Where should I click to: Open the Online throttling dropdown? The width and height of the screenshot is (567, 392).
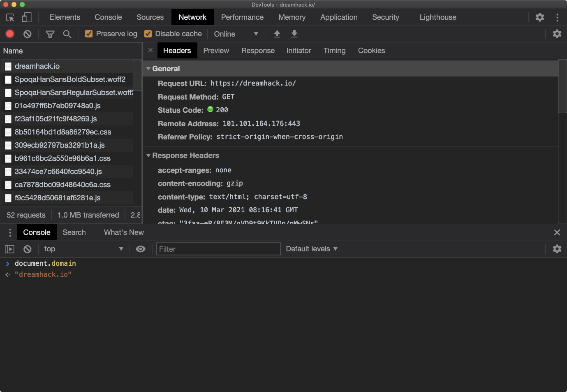236,34
